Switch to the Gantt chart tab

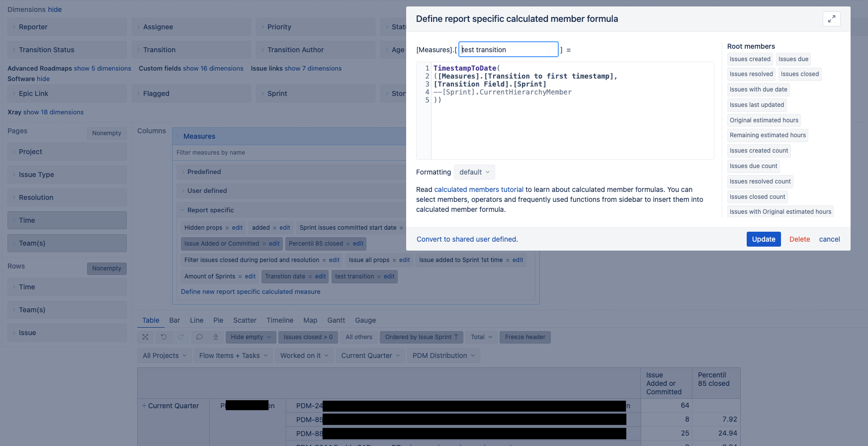click(x=336, y=320)
